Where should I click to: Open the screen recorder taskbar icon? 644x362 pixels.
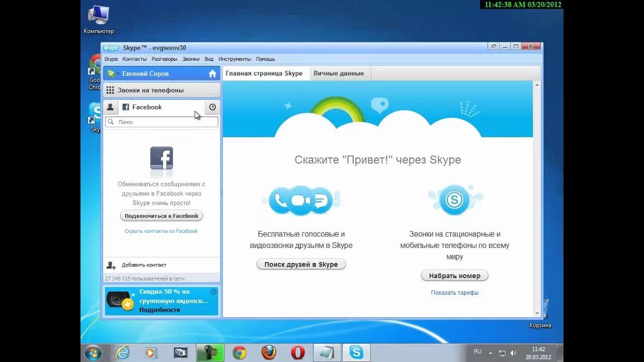point(210,352)
